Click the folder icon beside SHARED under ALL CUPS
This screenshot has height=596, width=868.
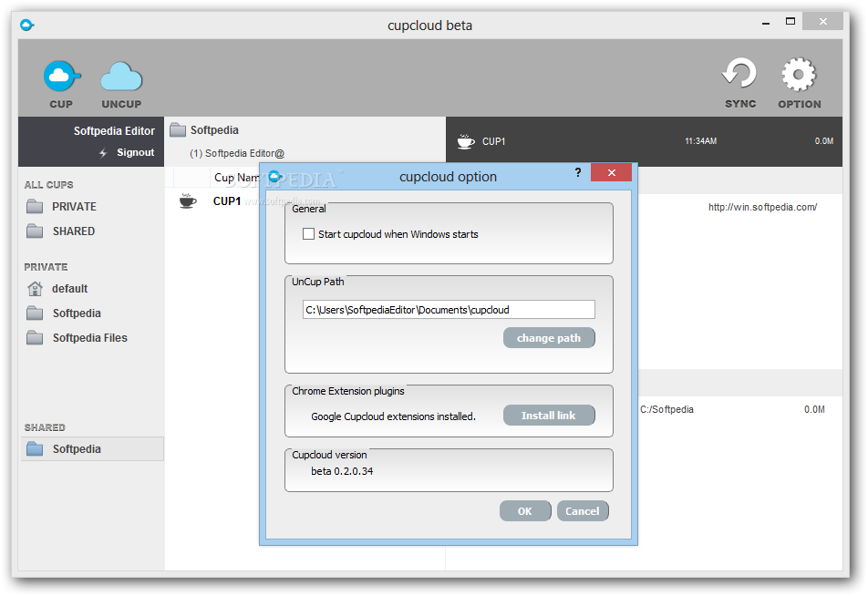(35, 231)
